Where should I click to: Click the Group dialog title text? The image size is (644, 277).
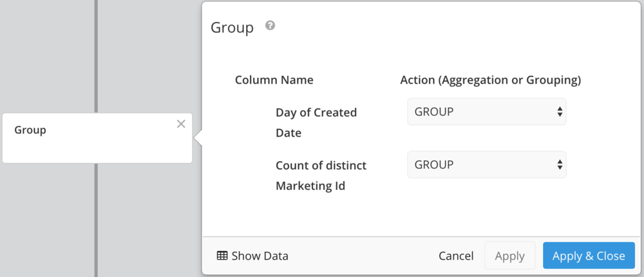(232, 28)
